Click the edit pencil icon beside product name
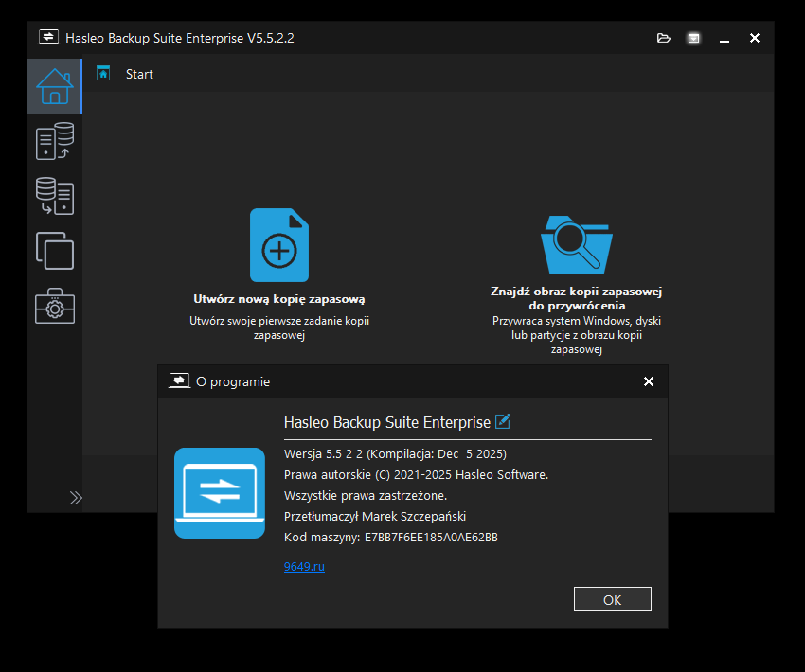805x672 pixels. click(x=503, y=421)
